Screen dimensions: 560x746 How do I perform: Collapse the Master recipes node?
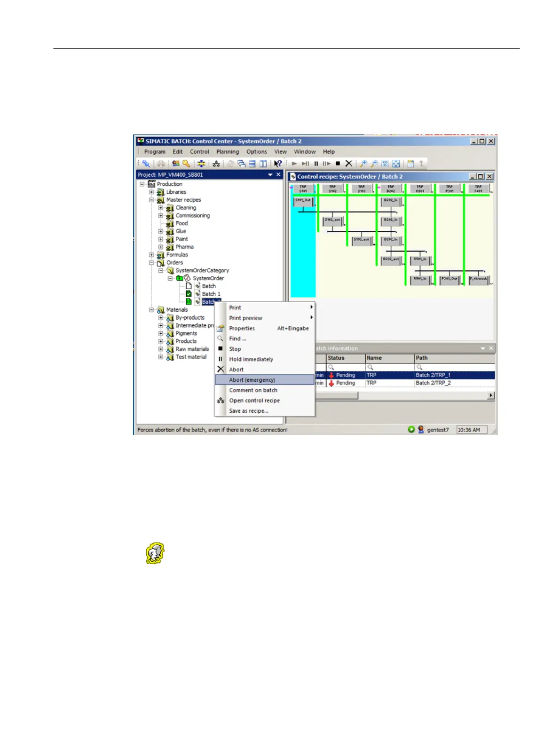tap(151, 200)
